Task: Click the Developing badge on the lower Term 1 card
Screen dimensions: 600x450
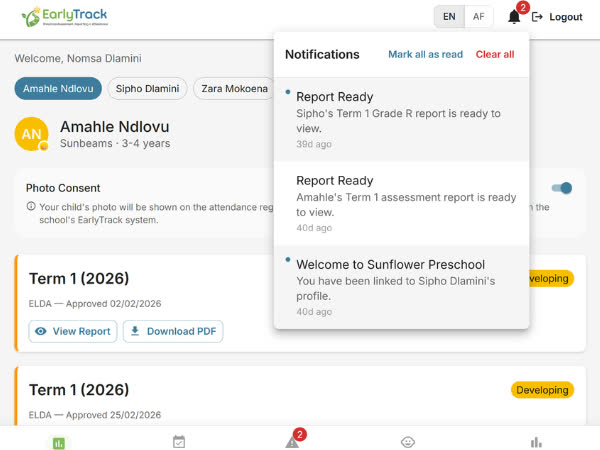Action: [542, 390]
